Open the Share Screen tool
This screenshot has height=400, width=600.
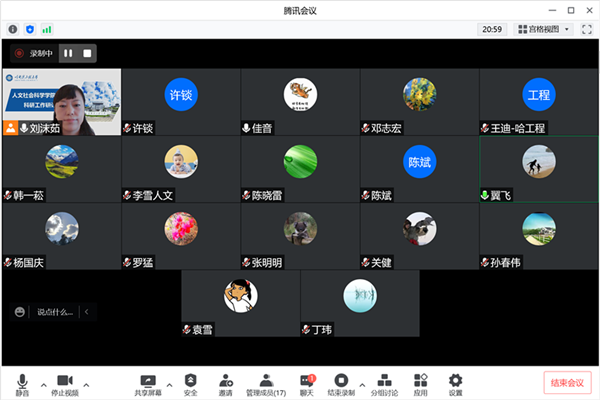click(148, 385)
